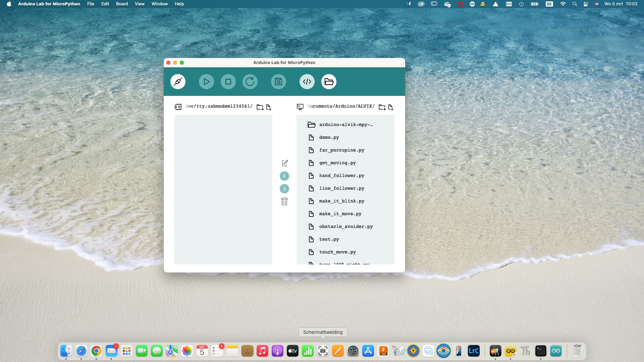Switch to the Files view toggle
Screen dimensions: 644x362
[329, 81]
